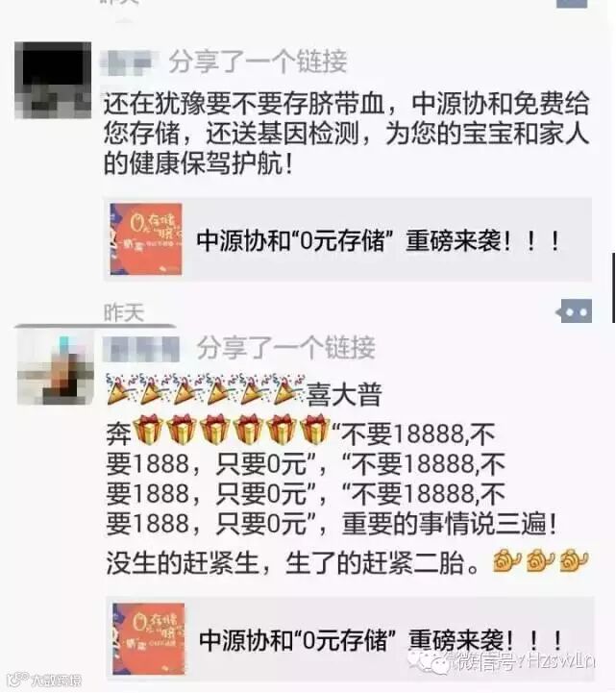Open the two-dot comment menu beside 昨天
Screen dimensions: 616x693
(x=574, y=311)
